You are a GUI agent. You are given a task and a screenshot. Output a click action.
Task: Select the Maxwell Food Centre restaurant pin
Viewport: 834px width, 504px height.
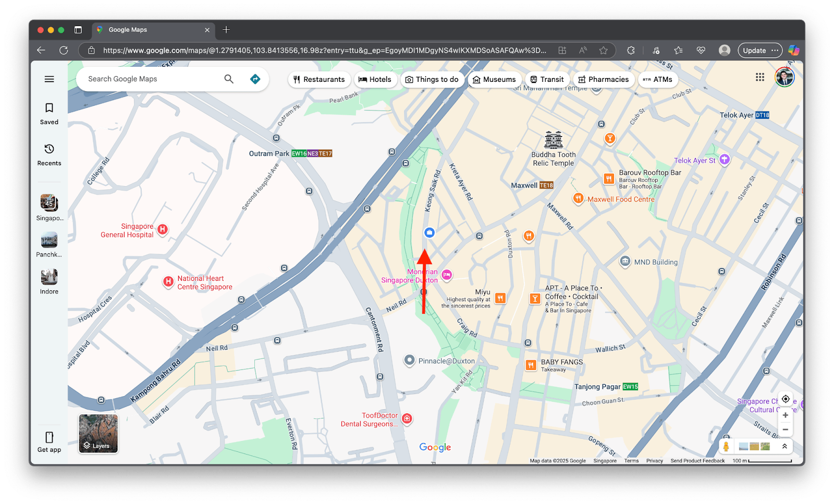pos(578,199)
